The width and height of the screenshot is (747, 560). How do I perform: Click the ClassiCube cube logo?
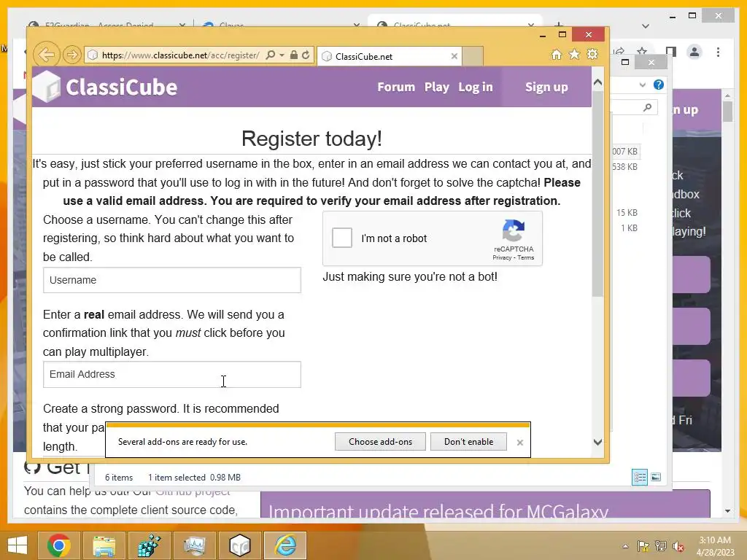[x=47, y=87]
